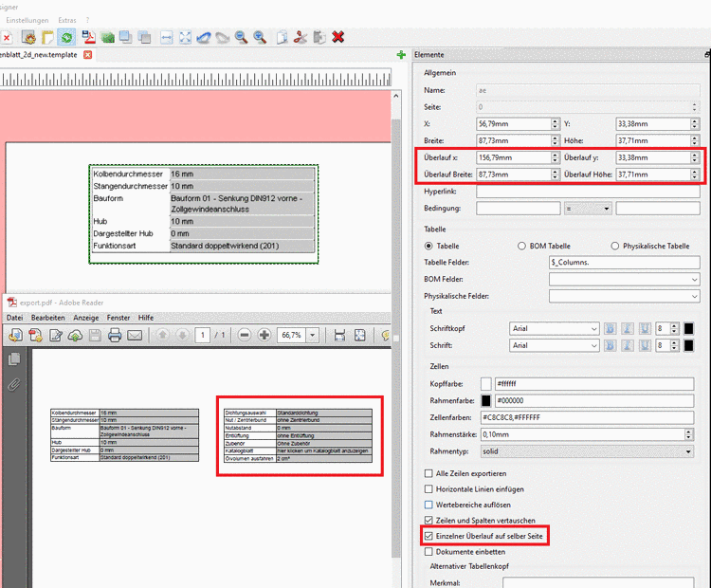Click the highlighted green refresh toolbar icon
Viewport: 711px width, 588px height.
[x=66, y=37]
